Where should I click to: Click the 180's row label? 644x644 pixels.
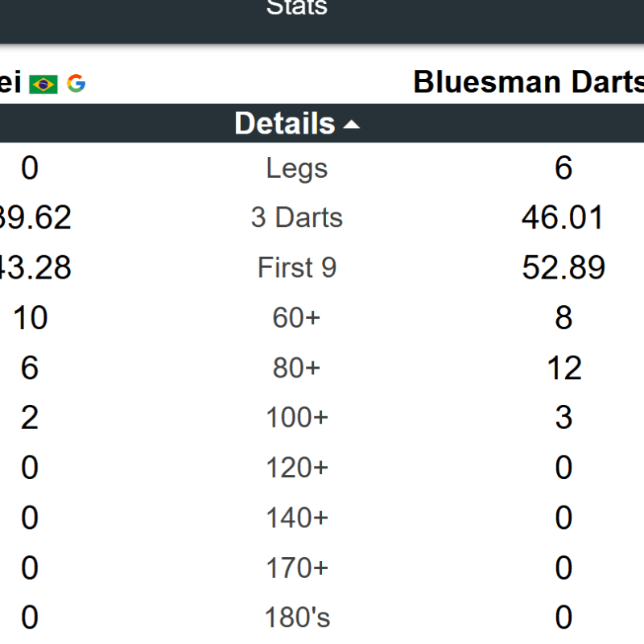(x=297, y=617)
